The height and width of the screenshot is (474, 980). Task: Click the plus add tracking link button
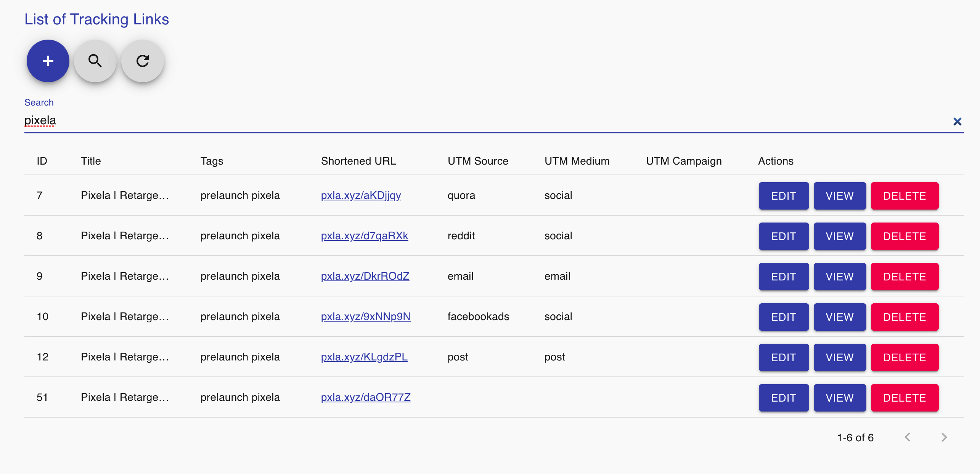pyautogui.click(x=48, y=61)
